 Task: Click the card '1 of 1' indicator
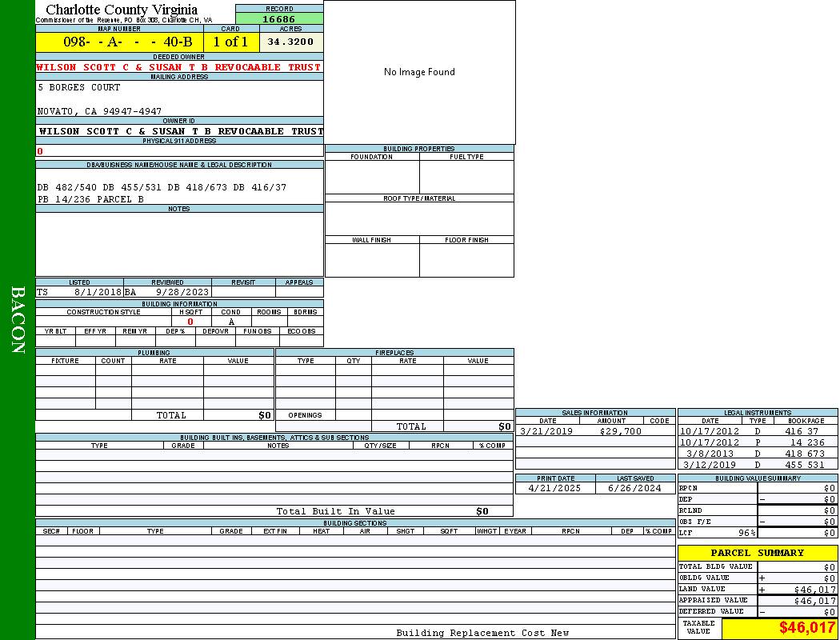230,42
